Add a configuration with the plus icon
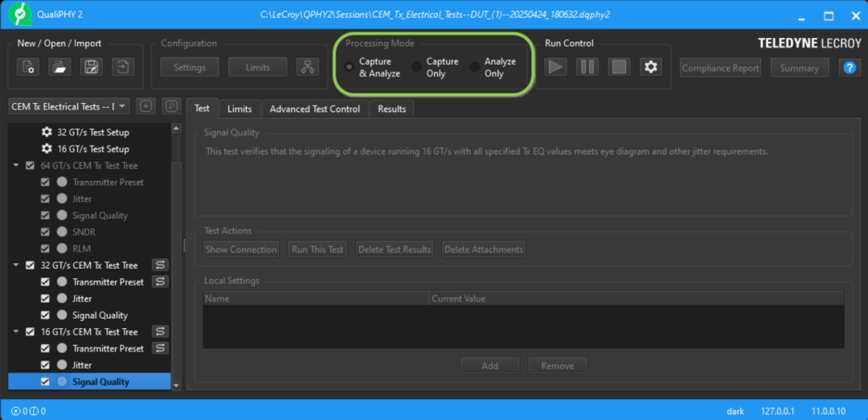Image resolution: width=868 pixels, height=420 pixels. tap(146, 106)
